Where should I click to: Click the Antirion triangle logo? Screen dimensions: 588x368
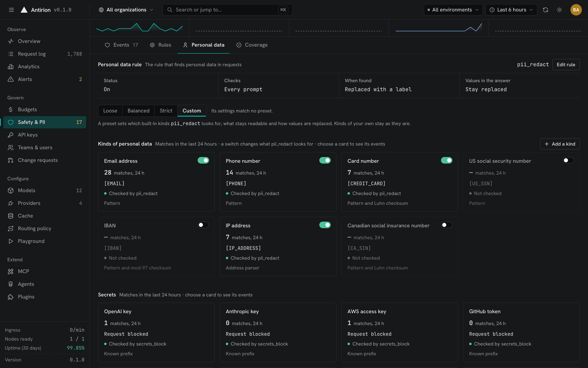tap(24, 10)
